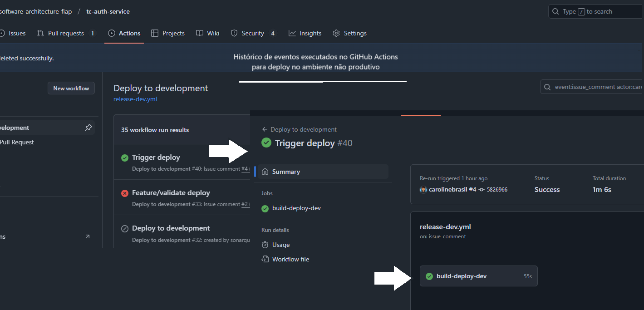Open the Deploy to development run #32
Image resolution: width=644 pixels, height=310 pixels.
(x=171, y=228)
